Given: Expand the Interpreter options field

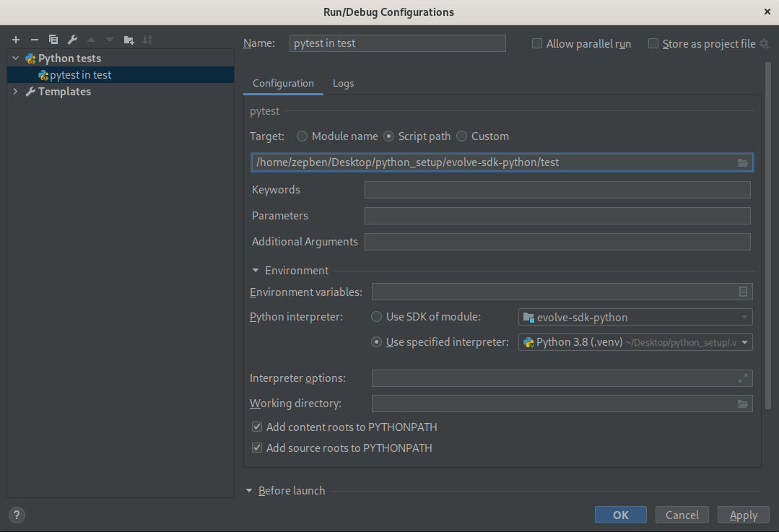Looking at the screenshot, I should (743, 378).
